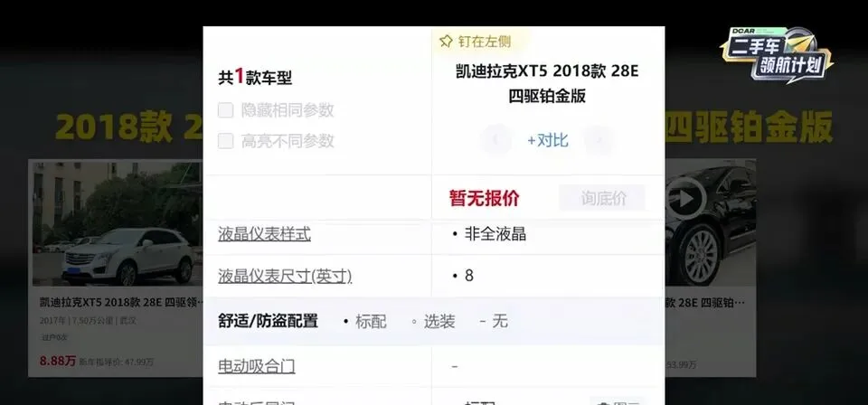
Task: Add the car via +对比 link
Action: click(x=548, y=140)
